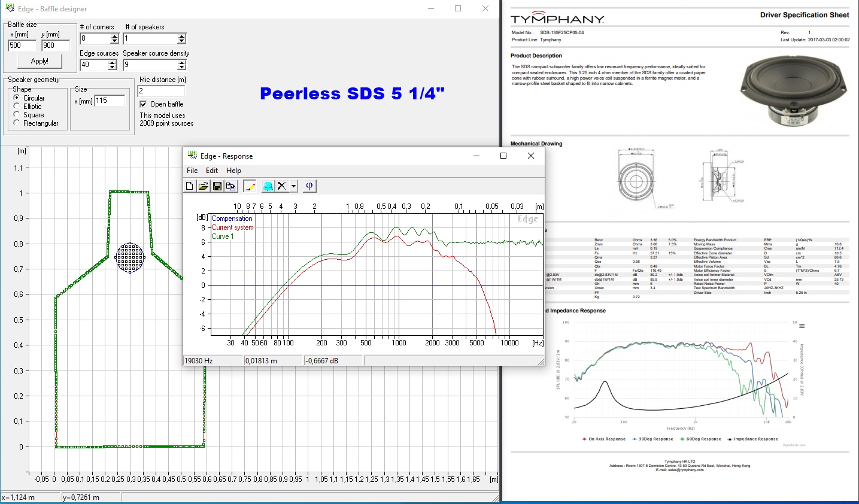Open the Help menu in Response window

click(233, 171)
